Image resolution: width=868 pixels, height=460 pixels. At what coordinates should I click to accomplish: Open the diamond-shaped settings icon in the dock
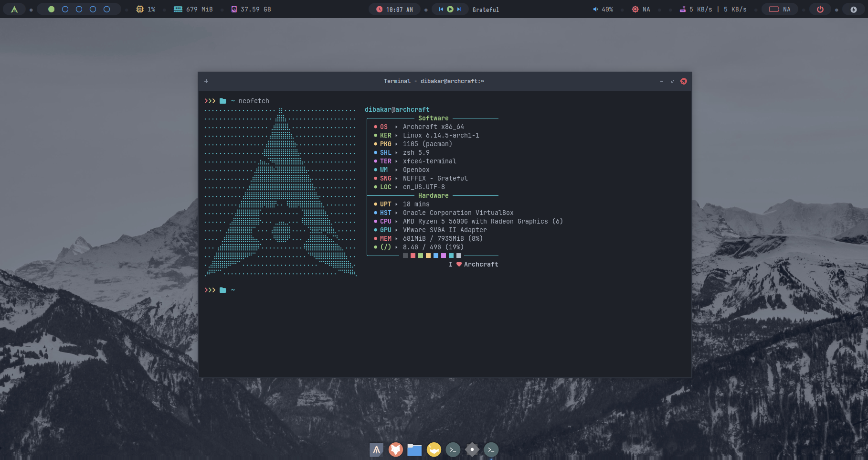472,449
